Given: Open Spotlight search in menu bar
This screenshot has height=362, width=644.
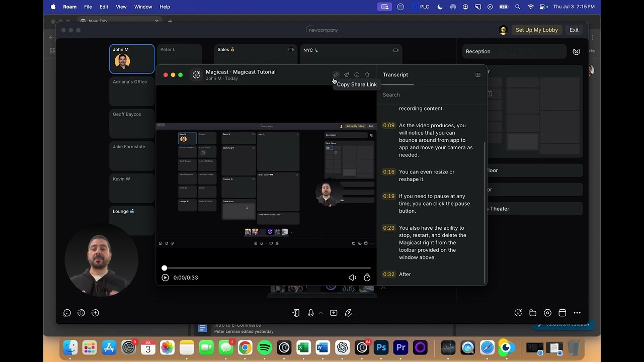Looking at the screenshot, I should pos(518,7).
